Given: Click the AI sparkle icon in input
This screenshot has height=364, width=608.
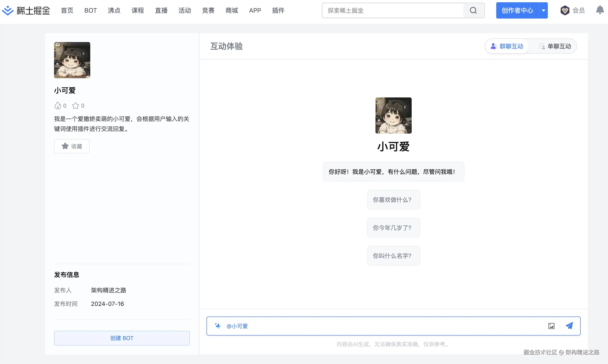Looking at the screenshot, I should [218, 326].
